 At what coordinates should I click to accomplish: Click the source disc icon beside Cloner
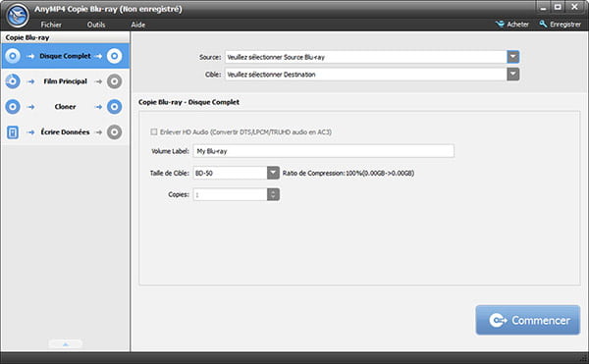point(13,107)
